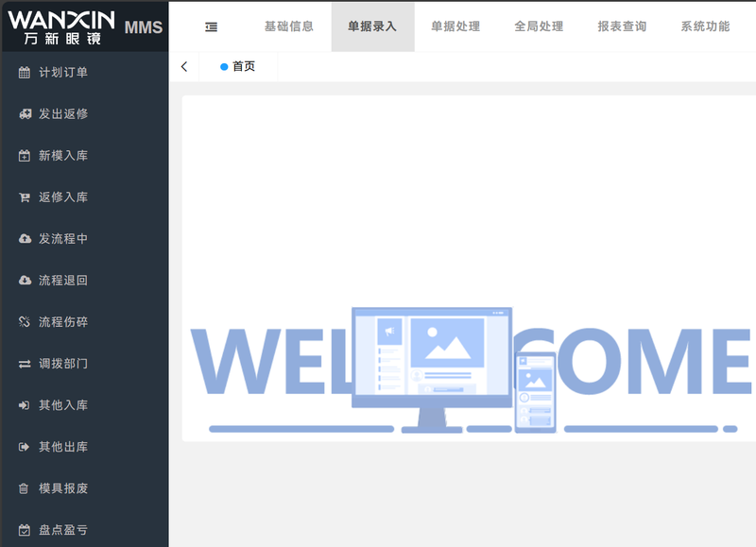This screenshot has width=756, height=547.
Task: Switch to the 首页 page tab
Action: (x=238, y=66)
